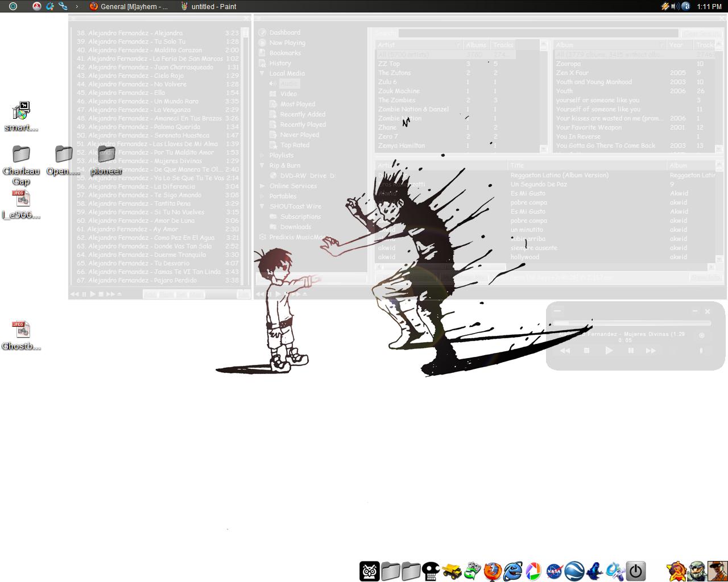728x582 pixels.
Task: Click the volume speaker tray icon
Action: point(675,6)
